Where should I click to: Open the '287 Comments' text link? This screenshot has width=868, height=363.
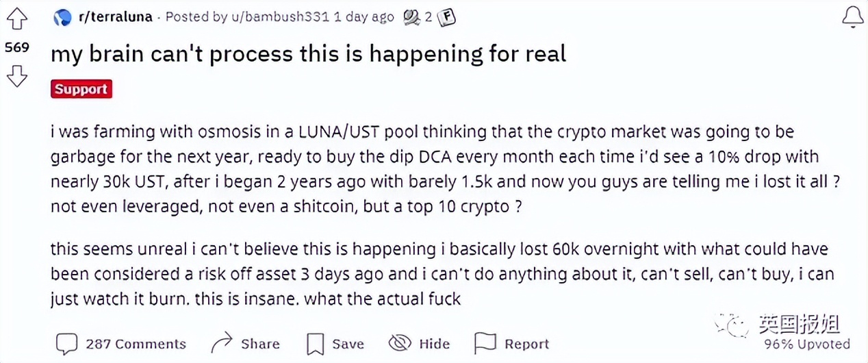(x=136, y=344)
